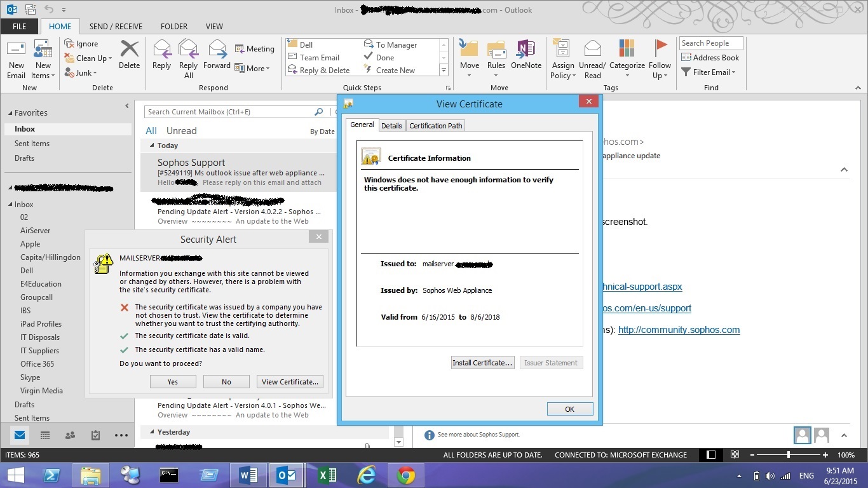The image size is (868, 488).
Task: Click OK in View Certificate dialog
Action: click(x=570, y=409)
